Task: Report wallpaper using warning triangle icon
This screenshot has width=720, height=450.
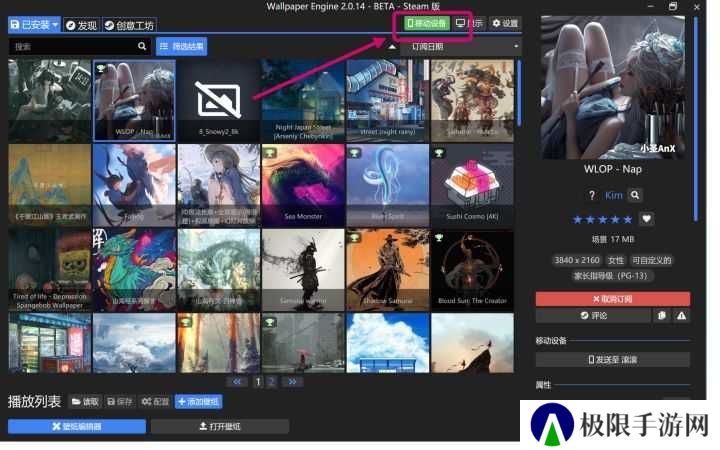Action: click(x=681, y=315)
